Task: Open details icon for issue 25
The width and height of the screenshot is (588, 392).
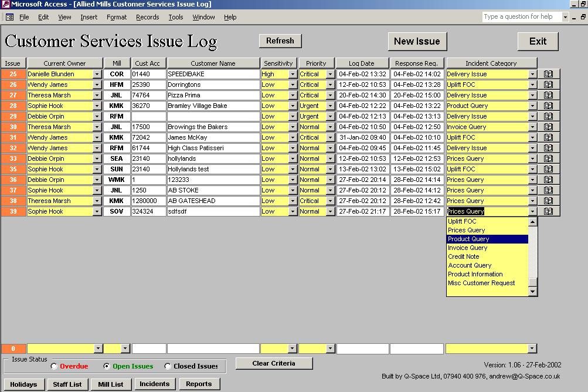Action: coord(549,74)
